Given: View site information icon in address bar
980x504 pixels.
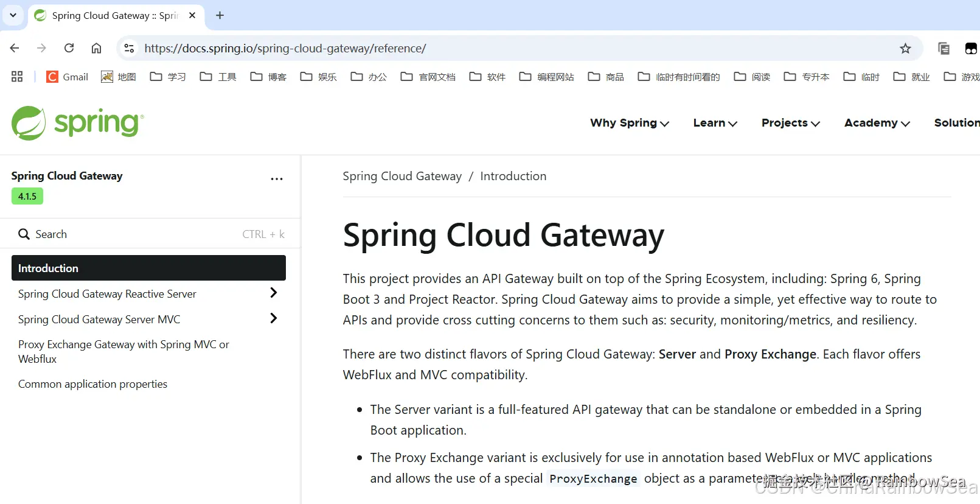Looking at the screenshot, I should click(x=128, y=48).
